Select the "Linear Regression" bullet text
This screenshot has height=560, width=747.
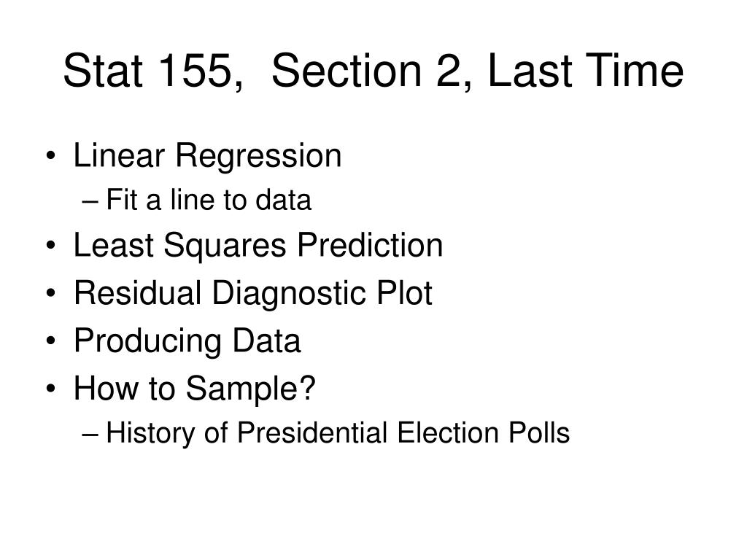coord(208,156)
